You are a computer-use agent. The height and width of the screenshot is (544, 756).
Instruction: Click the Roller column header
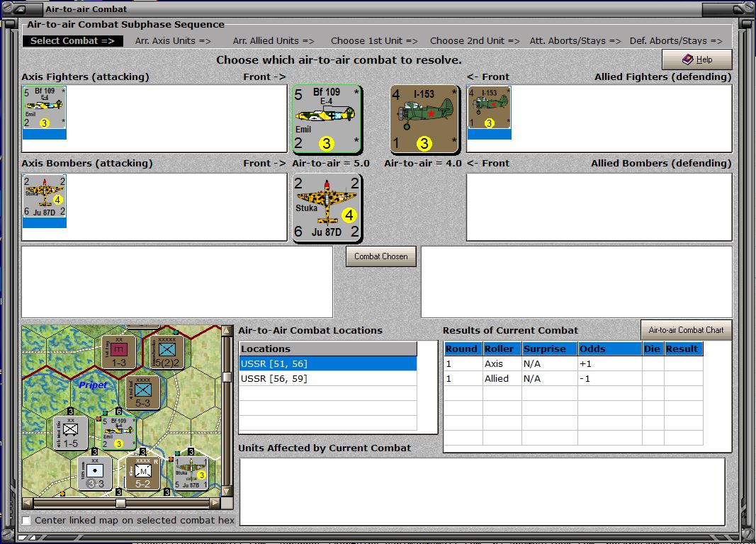click(502, 348)
